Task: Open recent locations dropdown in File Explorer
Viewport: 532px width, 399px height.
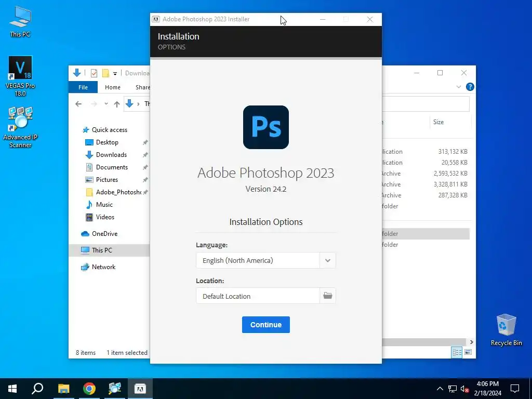Action: tap(106, 104)
